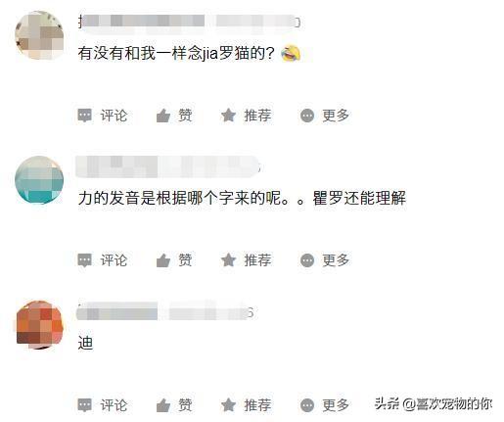Open more options circle under 迪 comment

tap(307, 405)
